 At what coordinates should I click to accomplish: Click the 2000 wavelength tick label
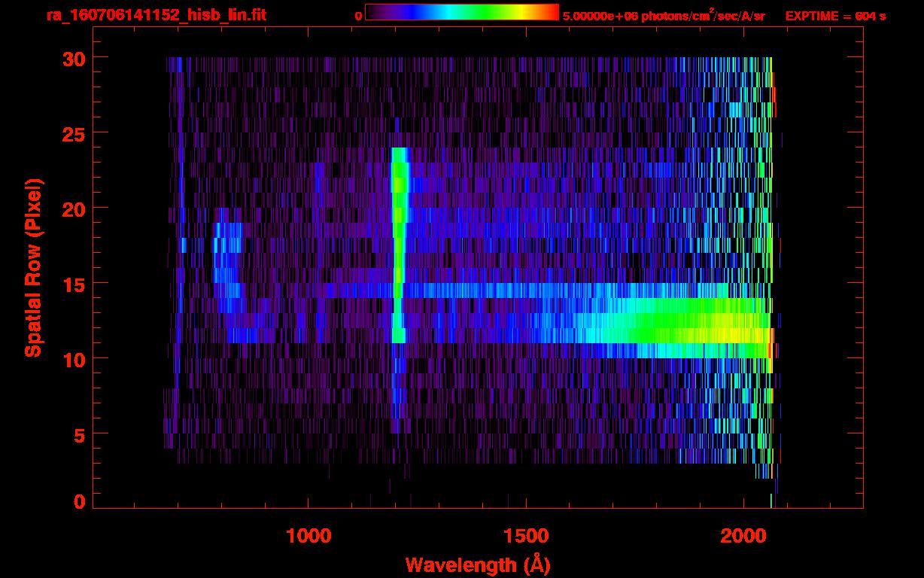pos(743,535)
